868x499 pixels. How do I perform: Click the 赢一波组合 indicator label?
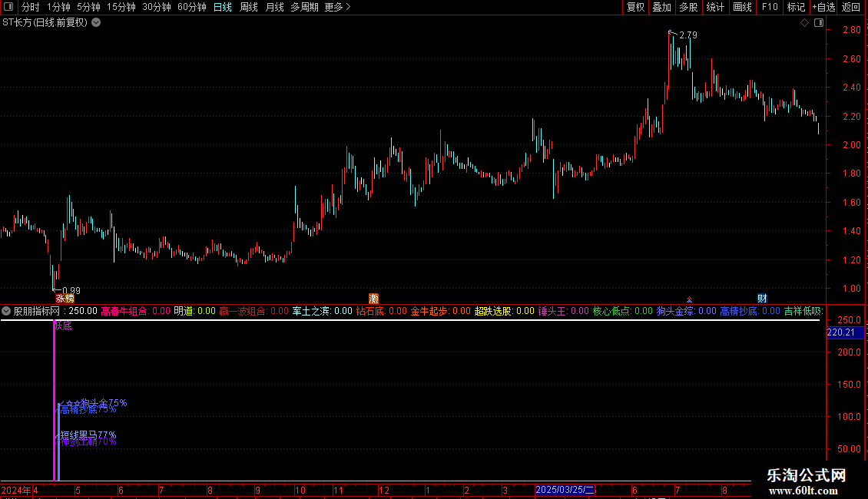coord(243,312)
